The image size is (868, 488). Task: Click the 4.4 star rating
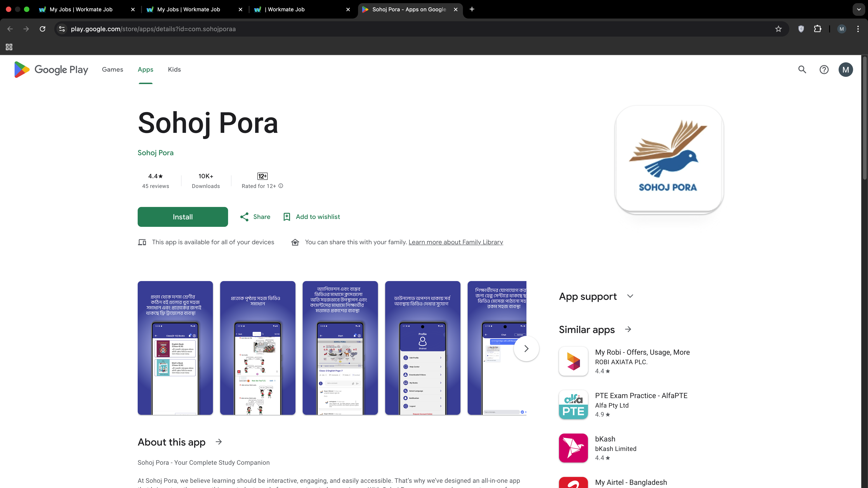click(155, 176)
